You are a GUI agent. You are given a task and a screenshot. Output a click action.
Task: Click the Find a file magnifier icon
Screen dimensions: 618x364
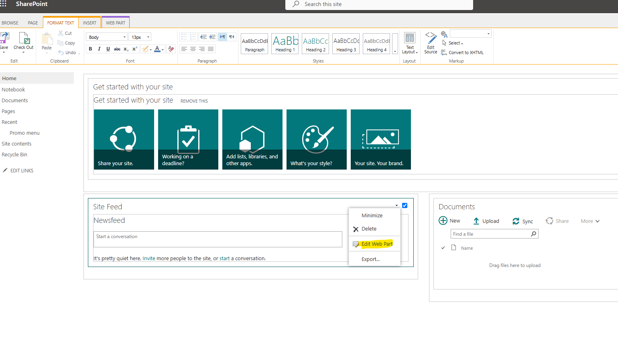534,234
